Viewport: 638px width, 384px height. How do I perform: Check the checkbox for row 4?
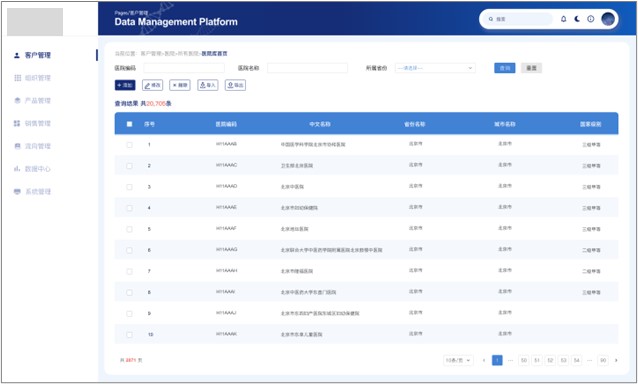pos(129,208)
